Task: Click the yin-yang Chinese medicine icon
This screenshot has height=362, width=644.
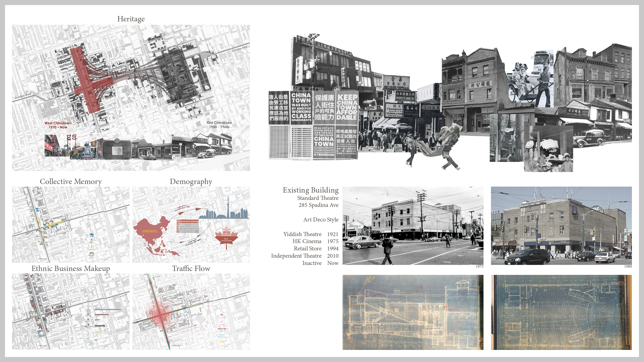Action: [x=88, y=325]
